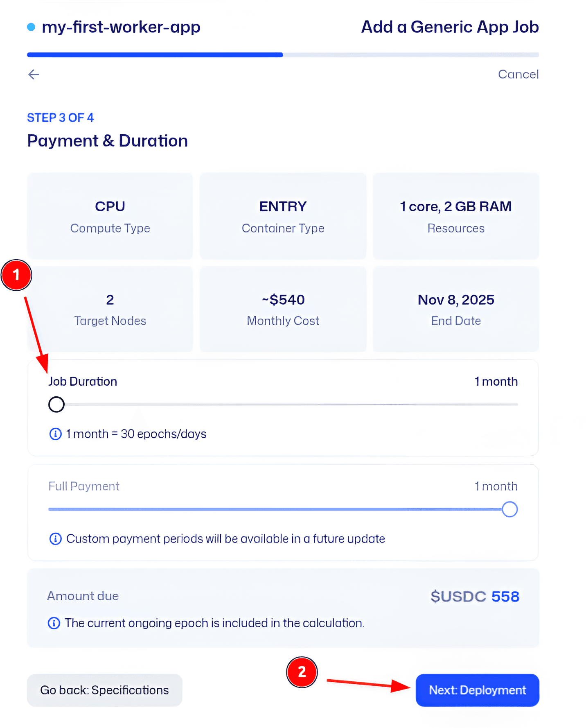Image resolution: width=586 pixels, height=728 pixels.
Task: Click info icon next to custom payment periods note
Action: coord(55,538)
